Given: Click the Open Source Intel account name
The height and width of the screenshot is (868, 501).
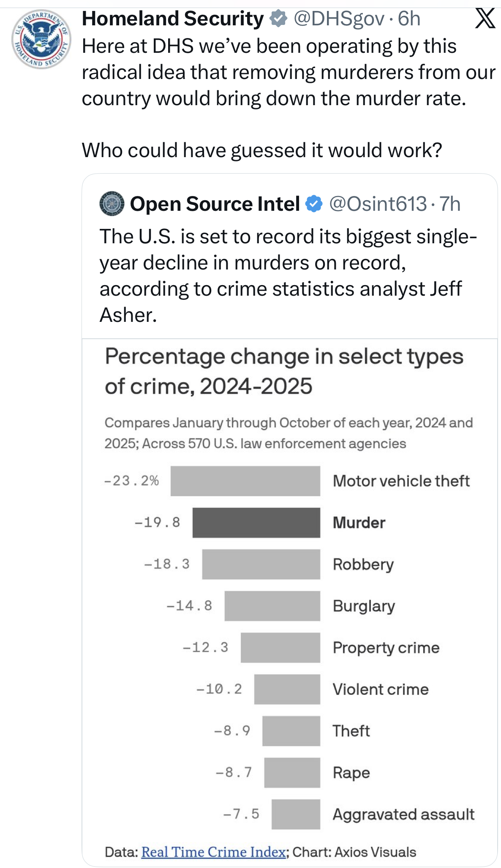Looking at the screenshot, I should point(215,204).
